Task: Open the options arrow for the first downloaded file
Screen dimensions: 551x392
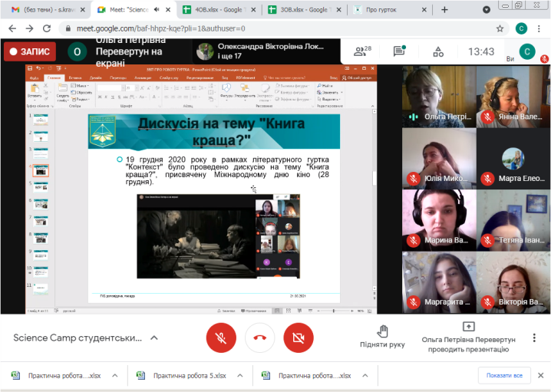Action: click(x=114, y=375)
